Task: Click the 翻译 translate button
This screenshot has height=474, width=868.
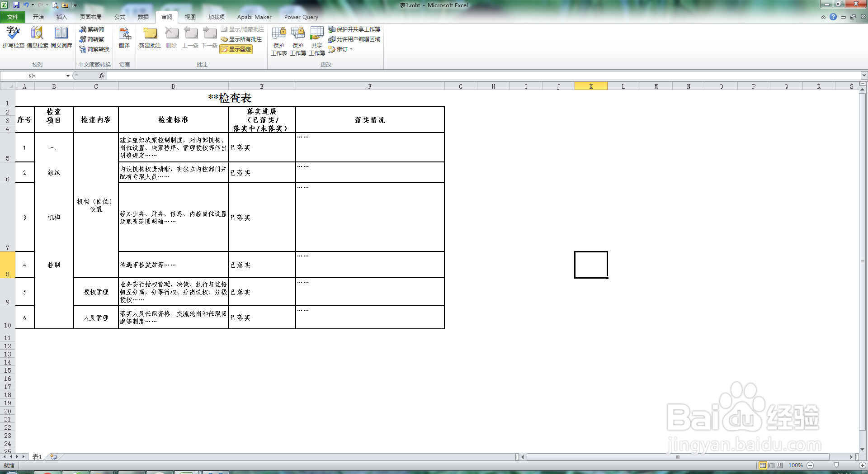Action: (x=124, y=37)
